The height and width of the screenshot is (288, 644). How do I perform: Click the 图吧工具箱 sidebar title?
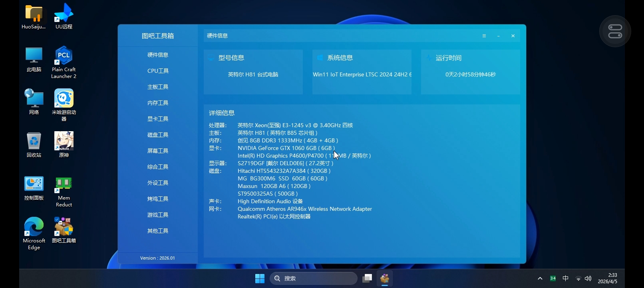coord(158,36)
